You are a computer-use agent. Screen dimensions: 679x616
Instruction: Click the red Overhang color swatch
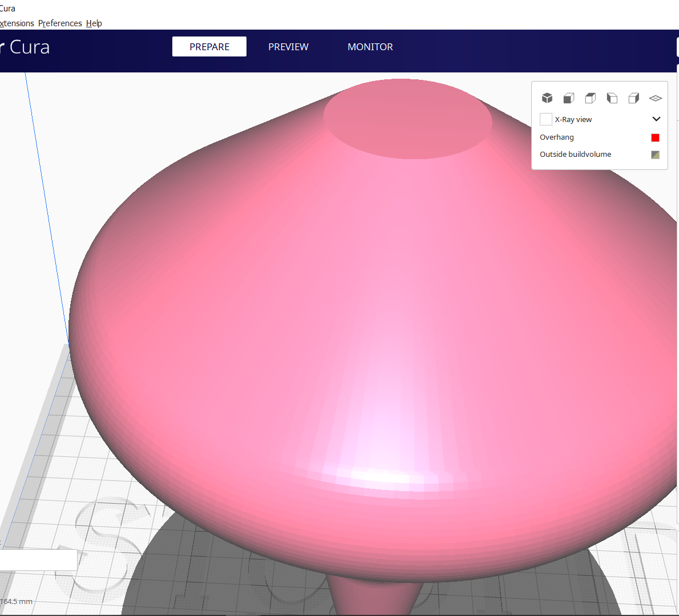(654, 137)
